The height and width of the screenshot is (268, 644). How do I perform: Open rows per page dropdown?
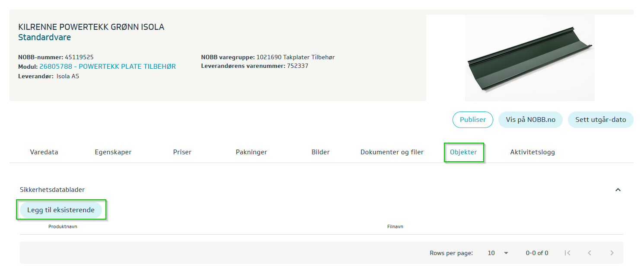[x=498, y=253]
